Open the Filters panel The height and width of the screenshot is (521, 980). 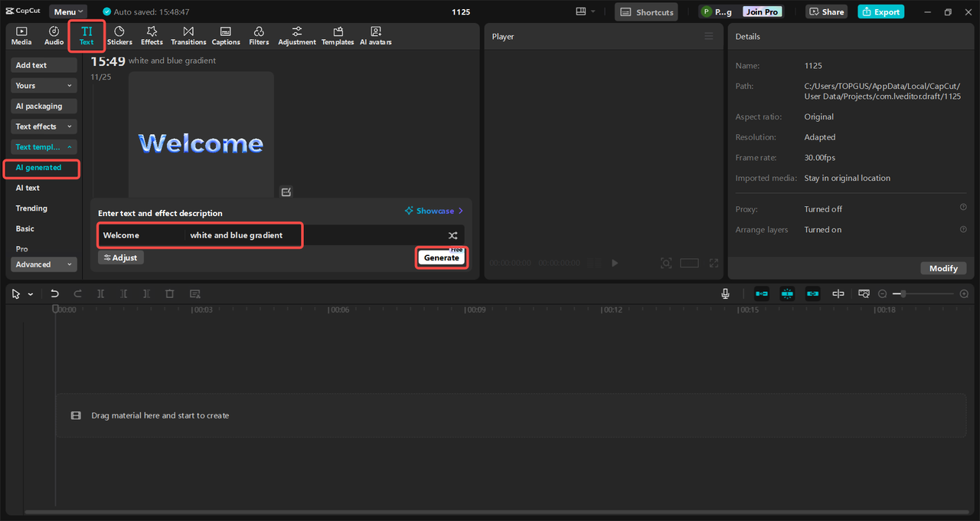click(259, 35)
